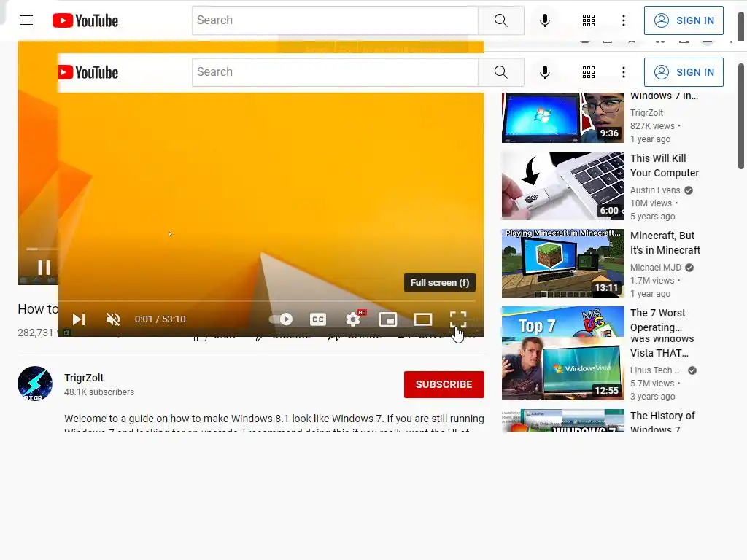Open Austin Evans channel name
This screenshot has width=747, height=560.
pyautogui.click(x=655, y=190)
